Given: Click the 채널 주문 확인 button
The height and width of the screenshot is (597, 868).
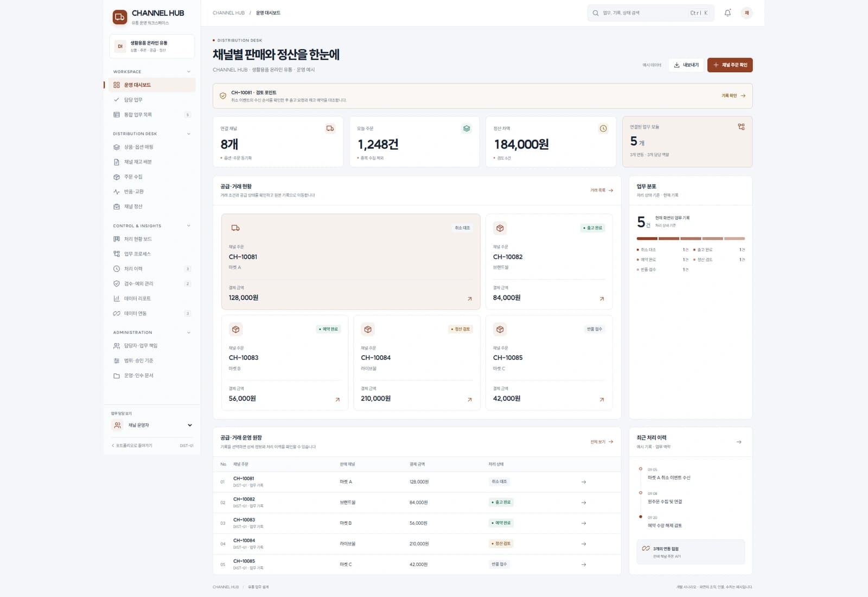Looking at the screenshot, I should (730, 65).
